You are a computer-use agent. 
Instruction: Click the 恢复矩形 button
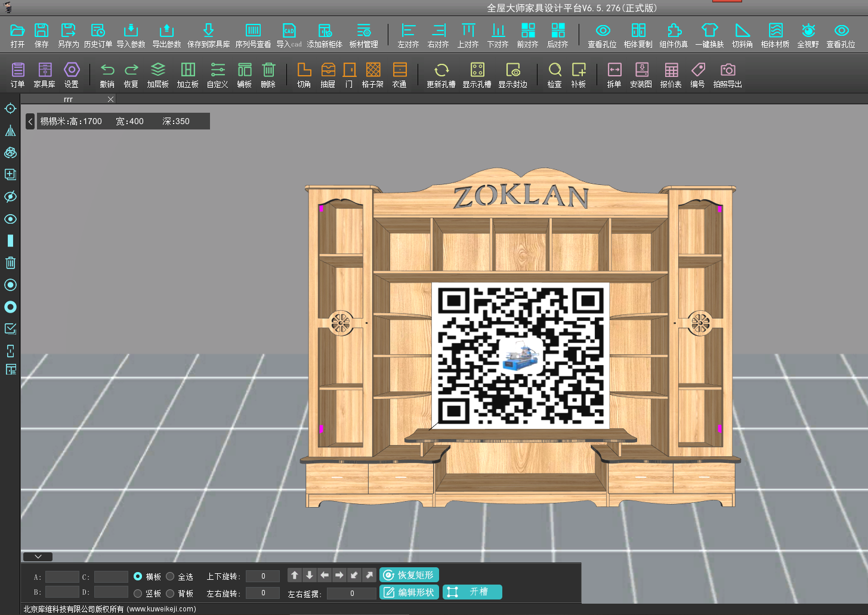pyautogui.click(x=409, y=575)
